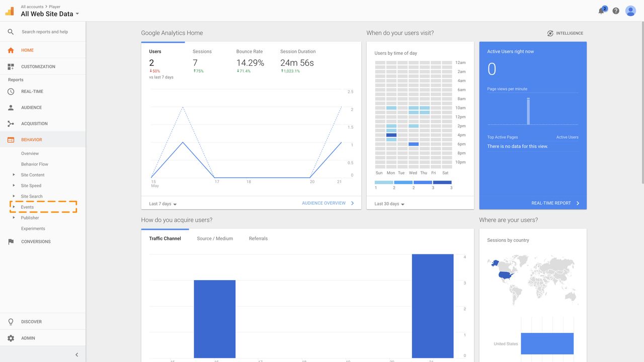Open the Last 7 days date dropdown

point(162,204)
